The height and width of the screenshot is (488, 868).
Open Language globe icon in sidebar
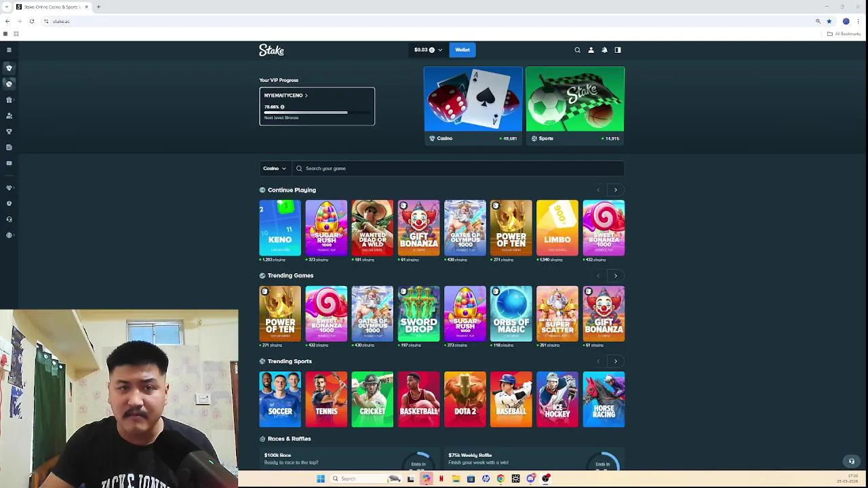(x=9, y=235)
